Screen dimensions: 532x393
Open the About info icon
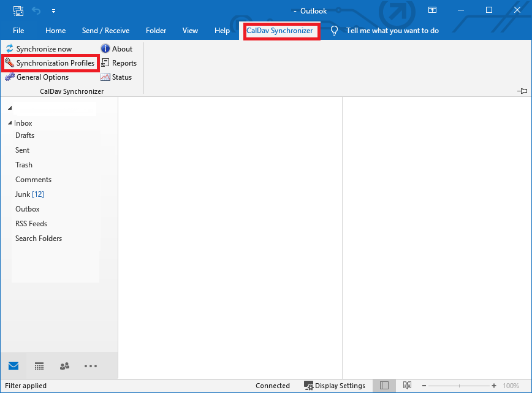pos(105,49)
